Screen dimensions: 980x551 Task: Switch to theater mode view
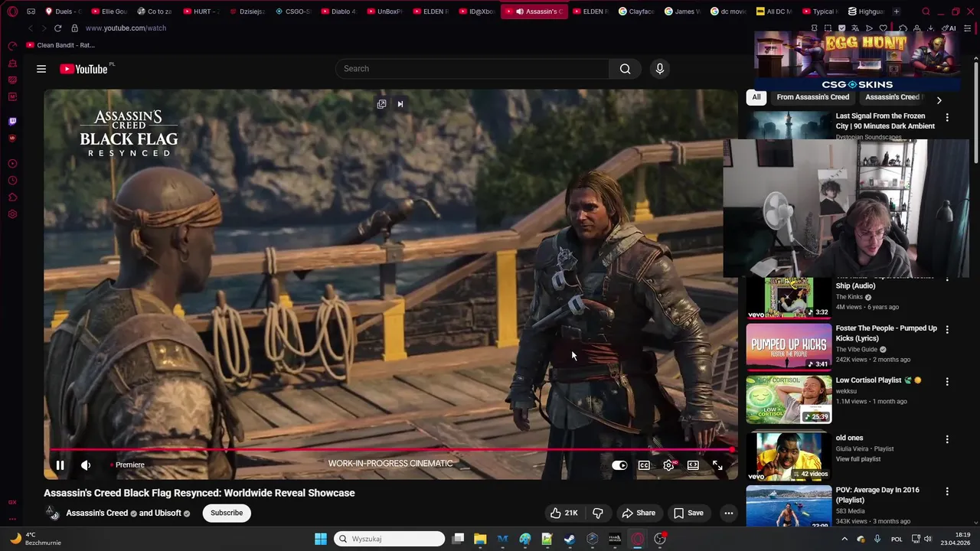coord(693,465)
